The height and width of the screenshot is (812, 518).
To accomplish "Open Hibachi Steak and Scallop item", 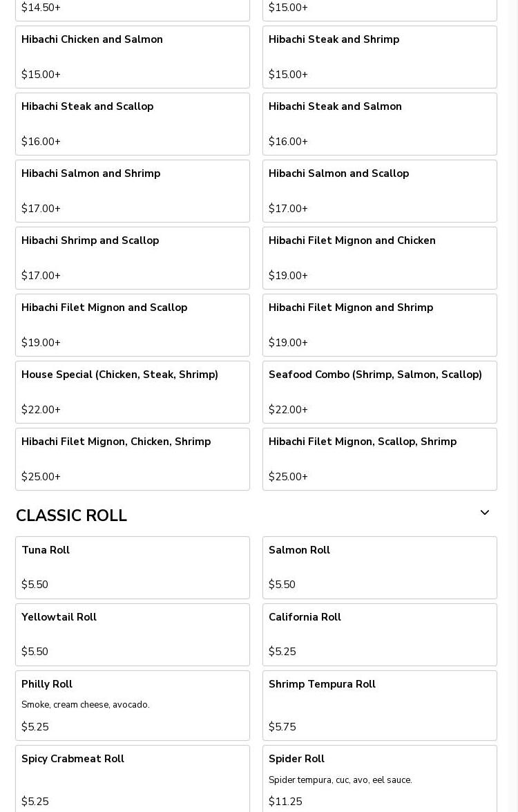I will tap(132, 124).
